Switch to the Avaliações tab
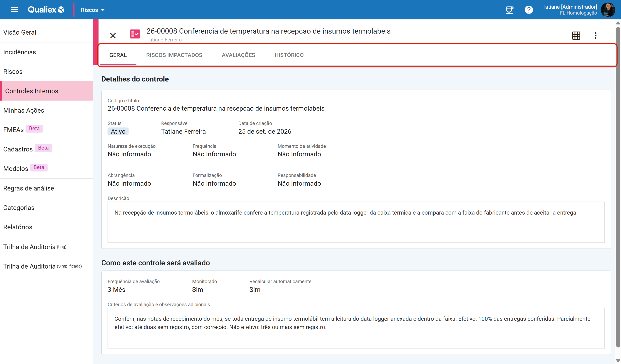 (x=238, y=55)
